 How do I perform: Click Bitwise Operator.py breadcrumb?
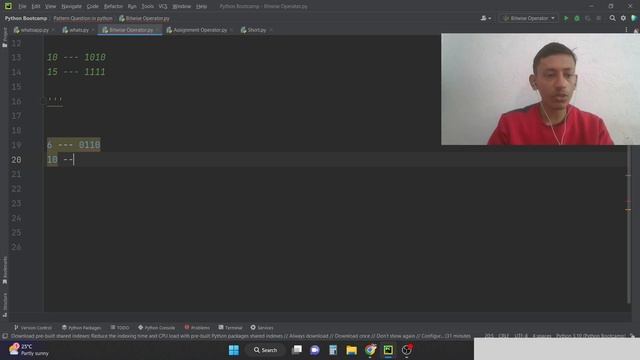144,18
